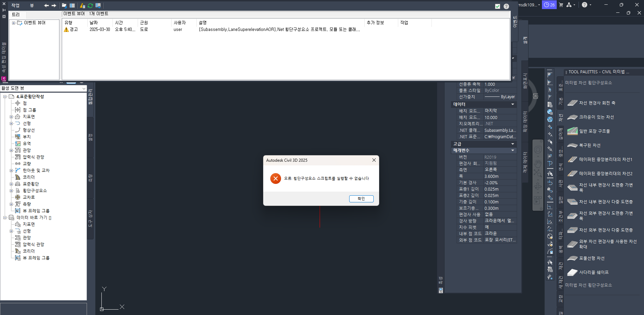Select the vertical 설계 tab
This screenshot has height=315, width=644.
tap(525, 40)
